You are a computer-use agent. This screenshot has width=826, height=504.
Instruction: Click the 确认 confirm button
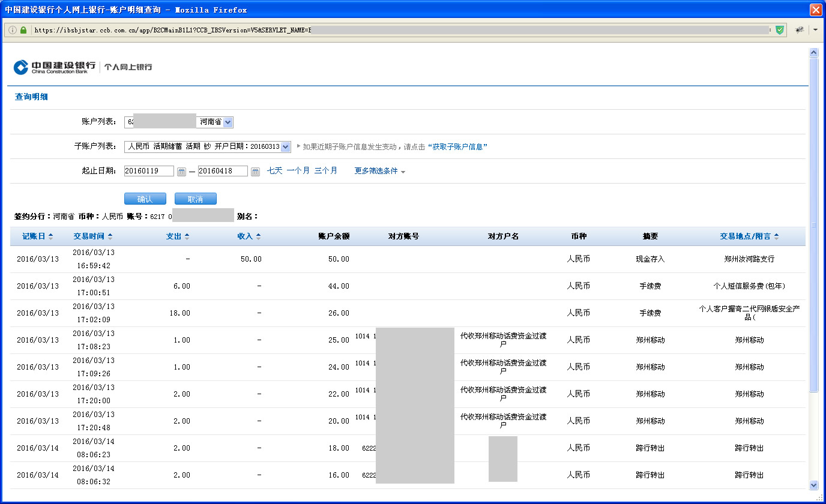coord(145,199)
